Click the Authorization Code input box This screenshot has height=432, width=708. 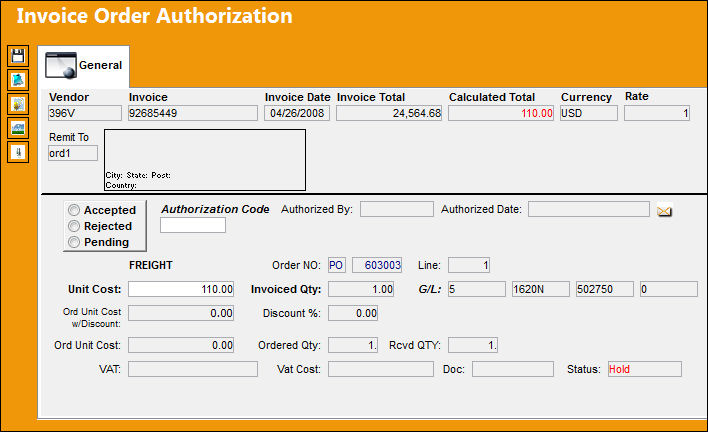193,225
